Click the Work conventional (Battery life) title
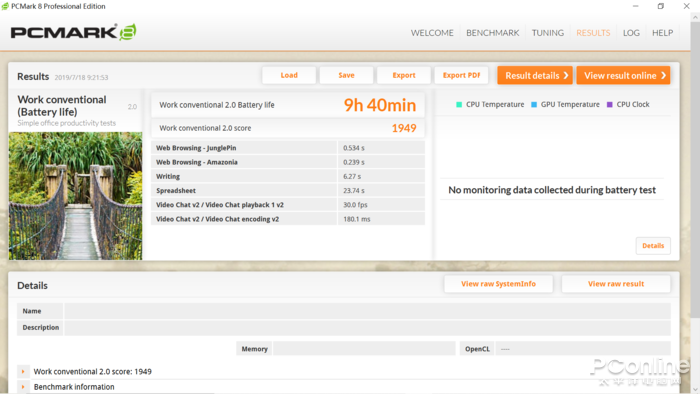This screenshot has height=394, width=700. [62, 106]
